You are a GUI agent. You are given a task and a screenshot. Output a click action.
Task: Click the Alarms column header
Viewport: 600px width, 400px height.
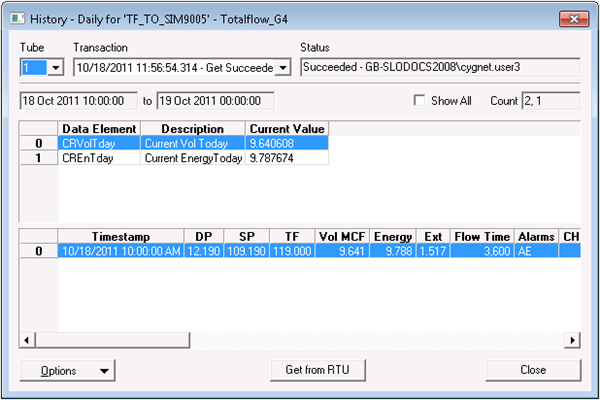point(536,237)
